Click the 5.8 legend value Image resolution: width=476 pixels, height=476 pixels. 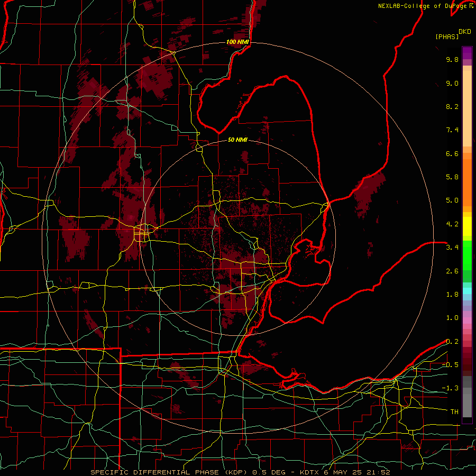click(x=452, y=177)
